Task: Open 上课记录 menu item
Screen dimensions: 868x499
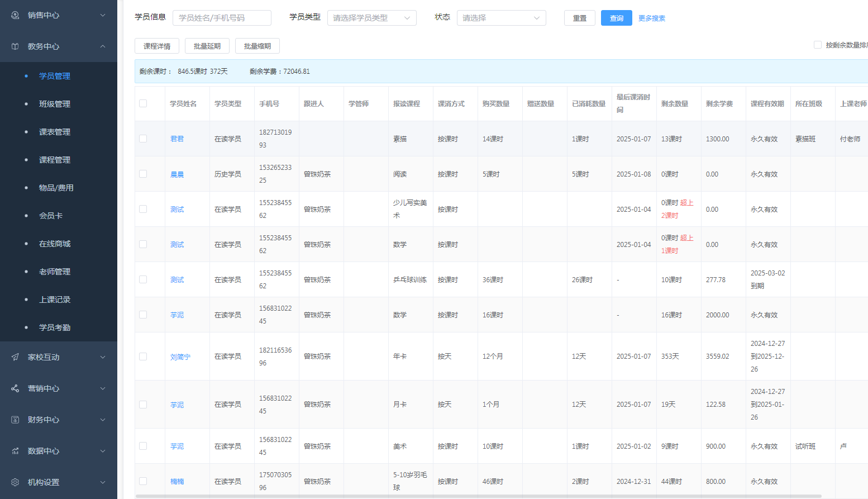Action: (x=55, y=300)
